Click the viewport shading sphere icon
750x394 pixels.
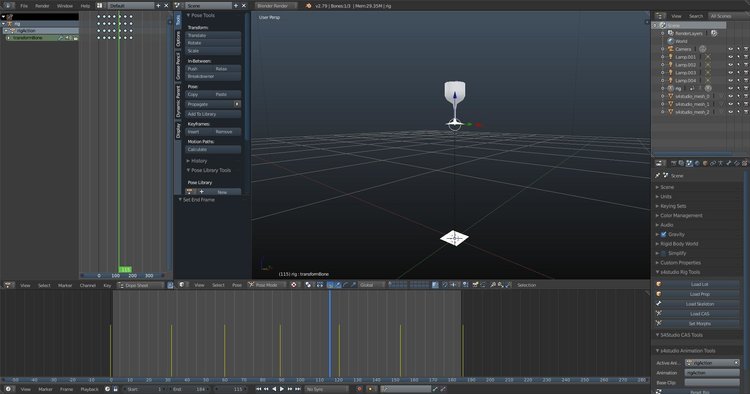click(x=294, y=285)
